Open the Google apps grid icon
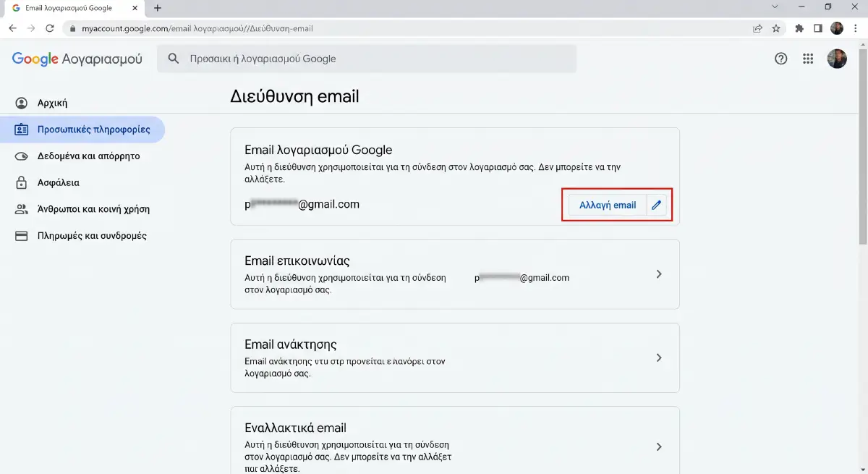The height and width of the screenshot is (474, 868). click(x=809, y=59)
